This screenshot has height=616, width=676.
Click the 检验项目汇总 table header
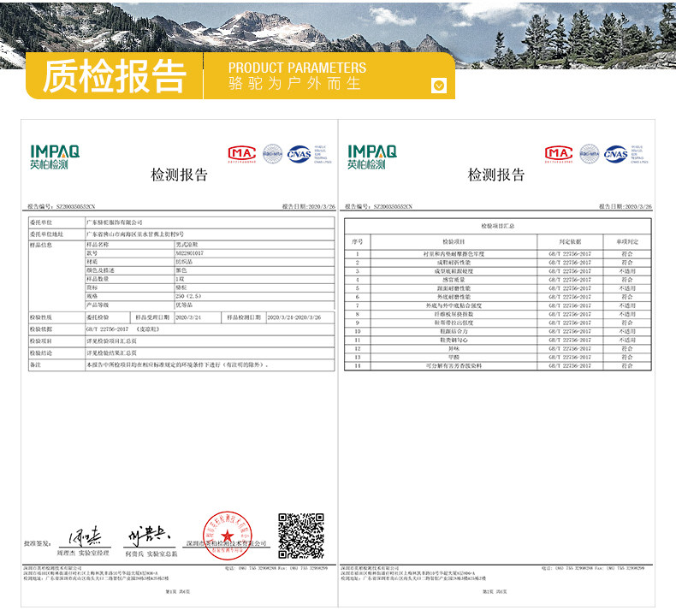pyautogui.click(x=498, y=226)
